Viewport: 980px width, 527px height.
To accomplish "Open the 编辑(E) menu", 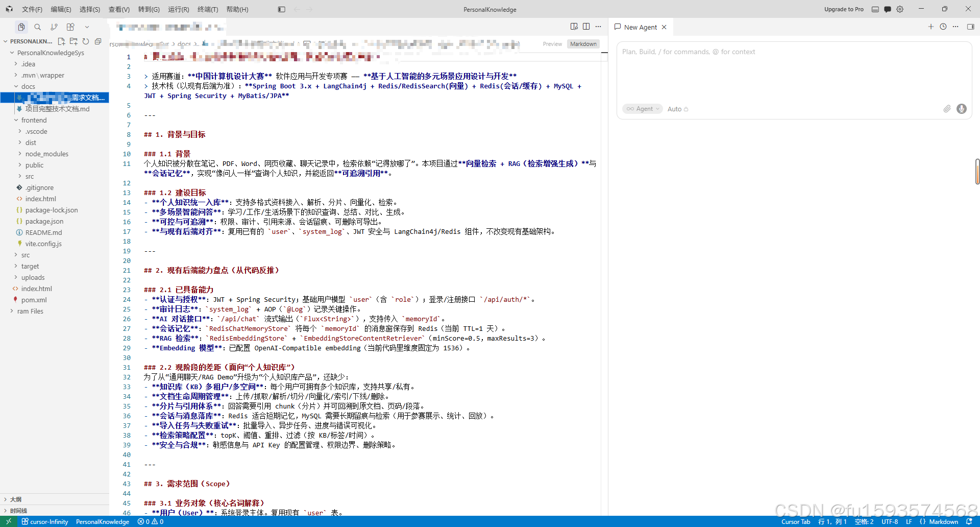I will click(x=61, y=9).
